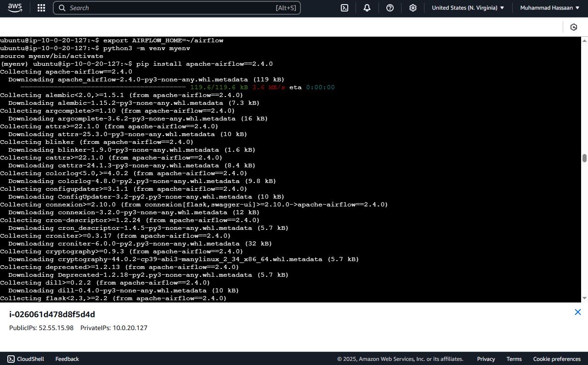Open the notifications bell
The height and width of the screenshot is (365, 588).
pyautogui.click(x=367, y=8)
